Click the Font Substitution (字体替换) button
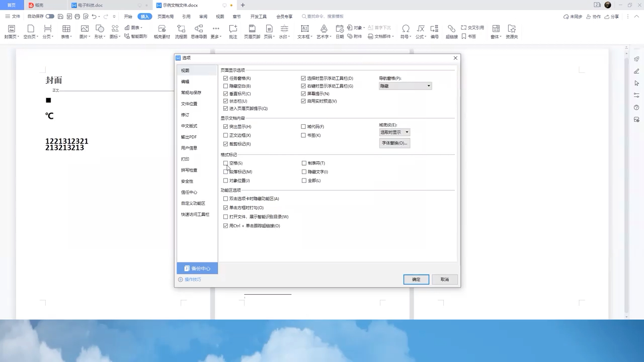This screenshot has width=644, height=362. [x=394, y=143]
